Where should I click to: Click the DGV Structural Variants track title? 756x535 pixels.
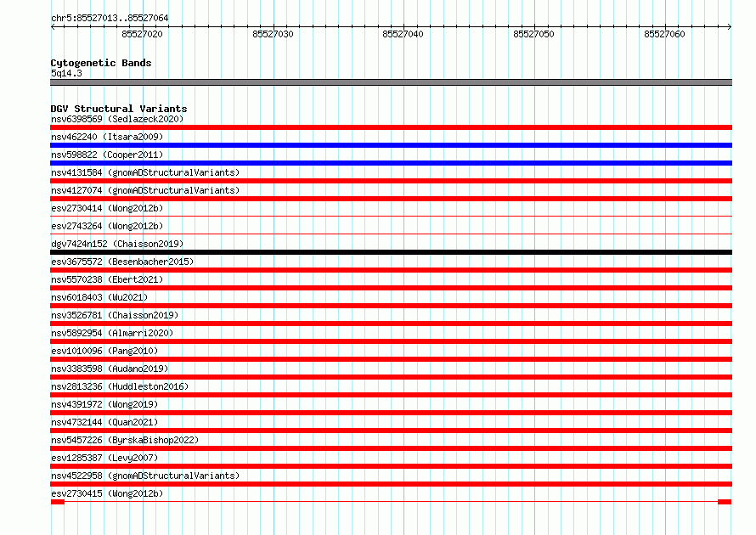(x=119, y=109)
